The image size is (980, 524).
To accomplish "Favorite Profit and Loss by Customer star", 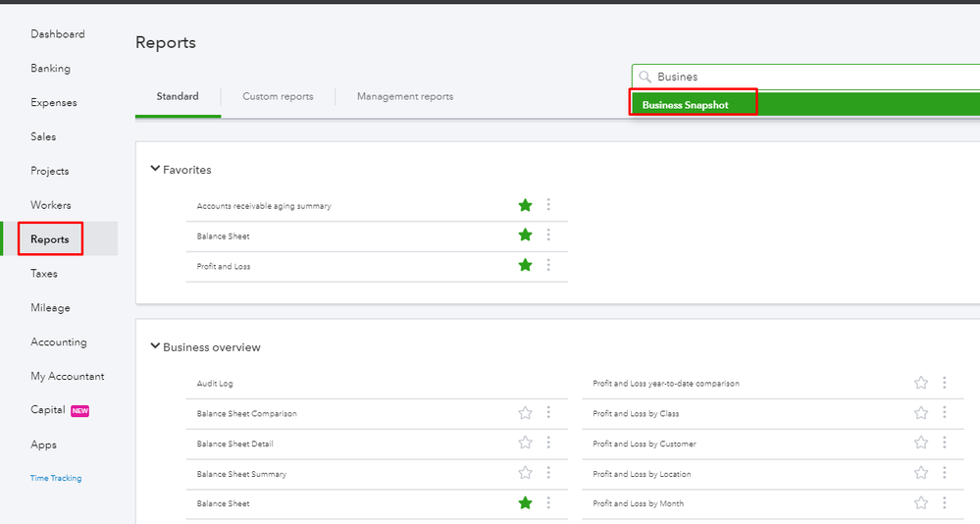I will pos(921,443).
